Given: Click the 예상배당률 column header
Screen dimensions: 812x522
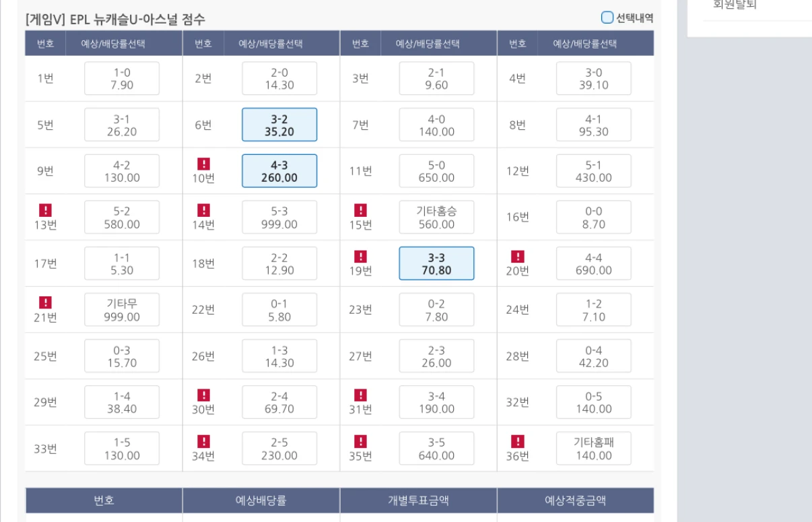Looking at the screenshot, I should tap(261, 500).
